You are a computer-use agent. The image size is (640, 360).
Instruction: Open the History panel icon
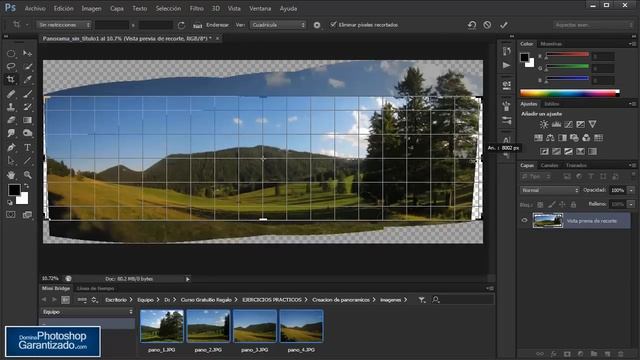click(x=507, y=51)
